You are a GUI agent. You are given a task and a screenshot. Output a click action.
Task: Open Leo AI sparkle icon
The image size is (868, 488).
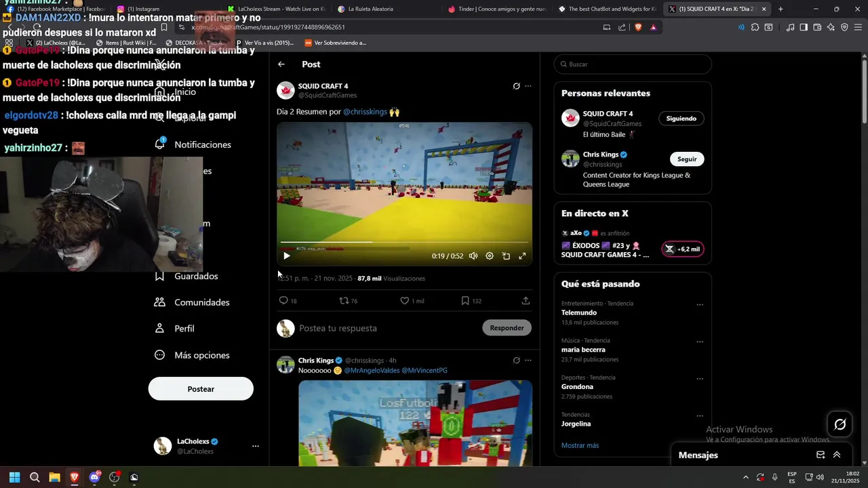(831, 27)
